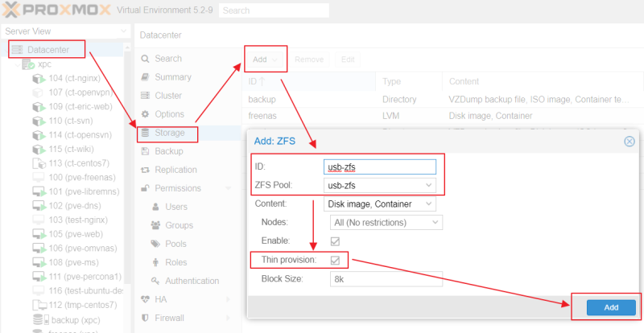Screen dimensions: 644x333
Task: Click the Replication arrows icon
Action: point(145,170)
